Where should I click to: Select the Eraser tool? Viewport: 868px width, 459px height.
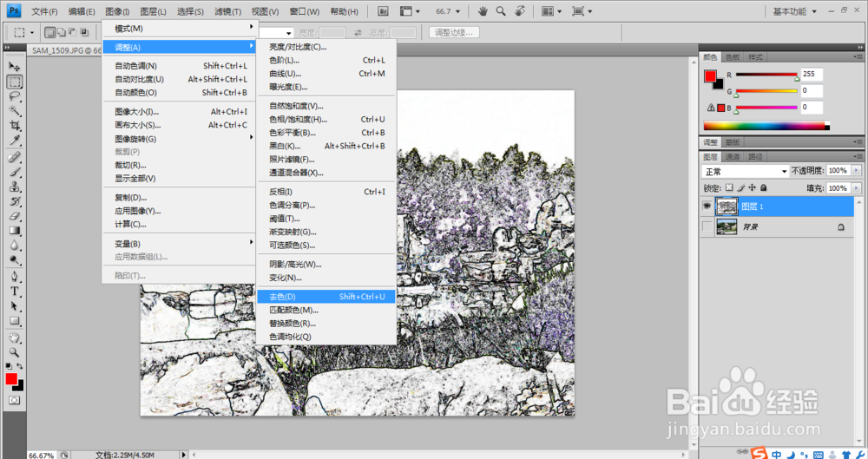pyautogui.click(x=15, y=216)
